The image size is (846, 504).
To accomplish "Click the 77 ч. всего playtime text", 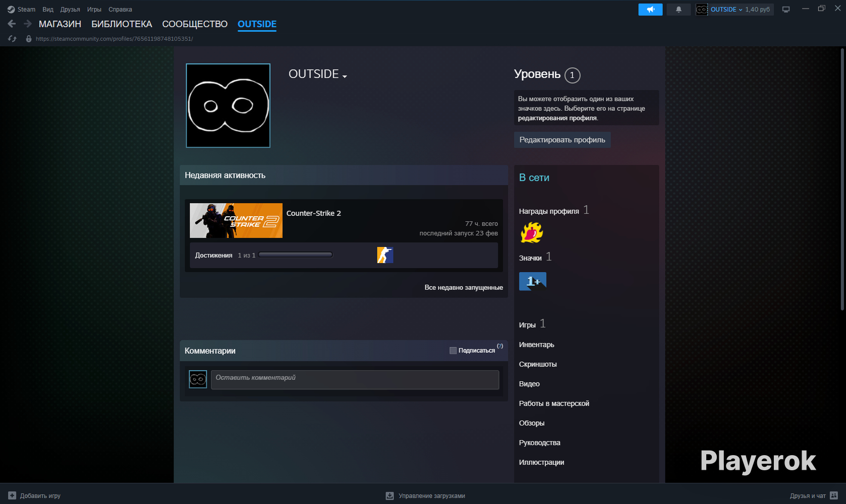I will (x=481, y=224).
